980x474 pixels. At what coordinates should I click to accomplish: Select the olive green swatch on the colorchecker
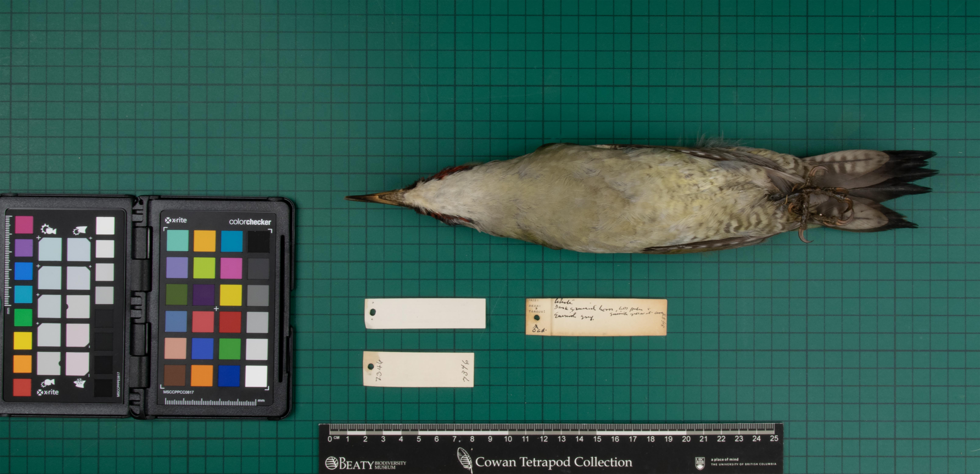pos(177,295)
